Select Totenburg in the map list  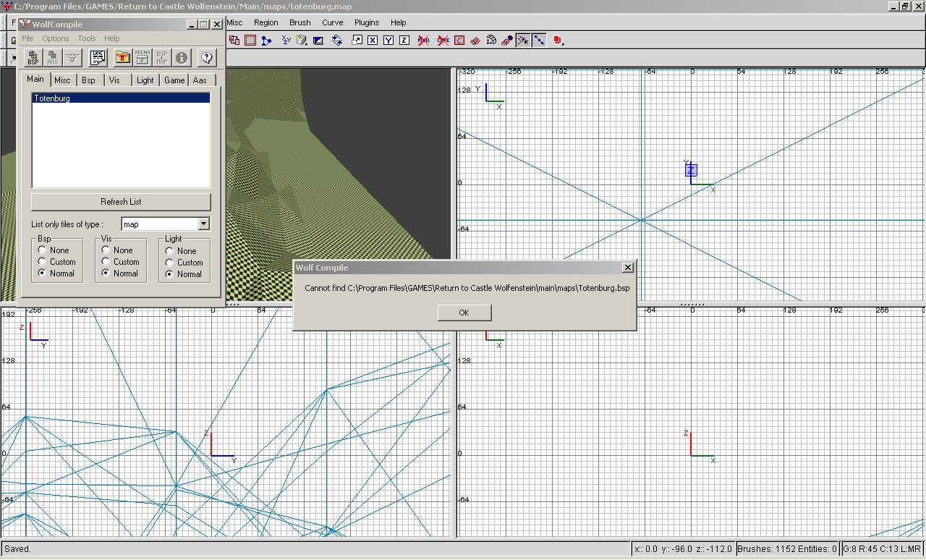(x=52, y=98)
